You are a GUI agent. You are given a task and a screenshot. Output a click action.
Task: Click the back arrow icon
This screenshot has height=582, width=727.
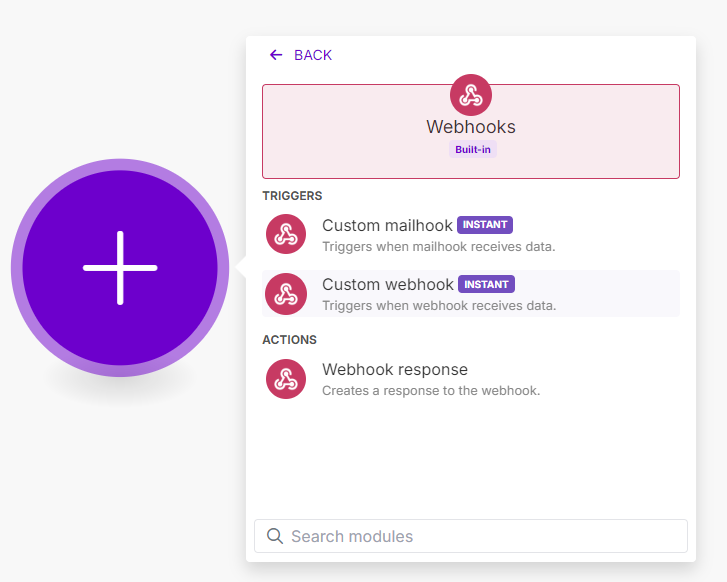(x=276, y=55)
